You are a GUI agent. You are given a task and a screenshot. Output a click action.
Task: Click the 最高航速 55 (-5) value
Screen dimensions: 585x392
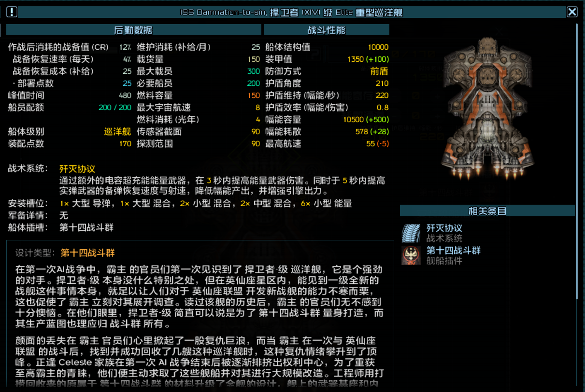pos(377,144)
